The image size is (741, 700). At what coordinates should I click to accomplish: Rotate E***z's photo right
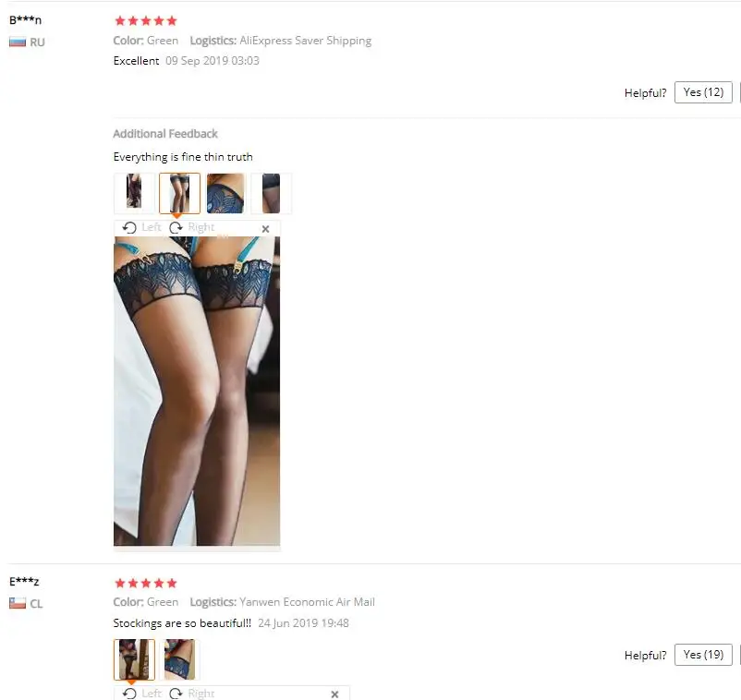pos(192,694)
